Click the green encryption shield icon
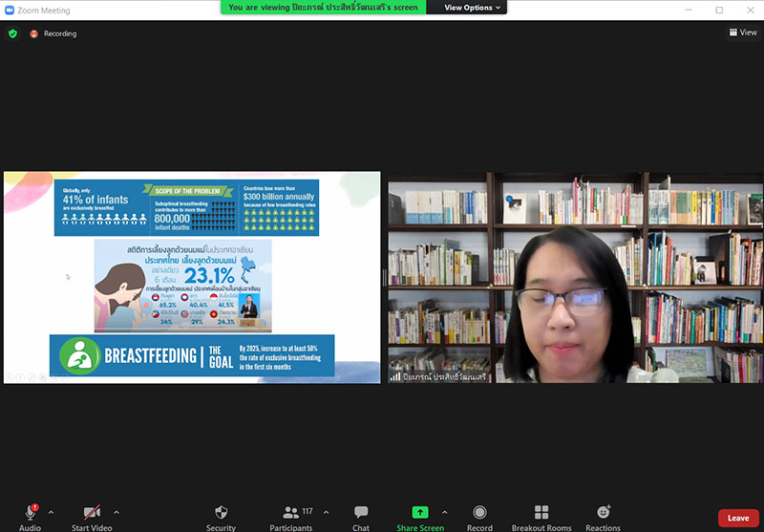The height and width of the screenshot is (532, 764). click(x=12, y=33)
